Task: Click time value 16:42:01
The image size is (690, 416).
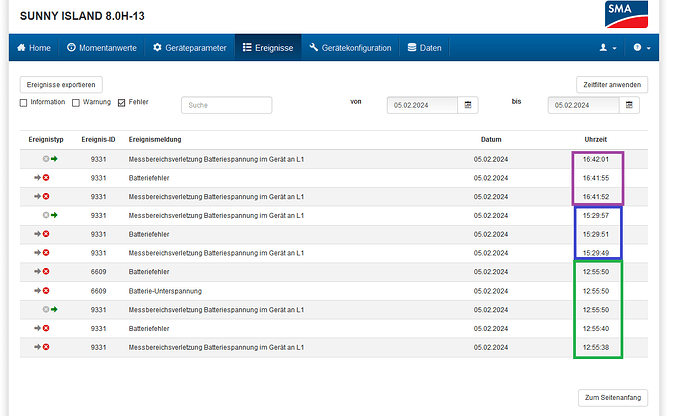Action: pyautogui.click(x=596, y=159)
